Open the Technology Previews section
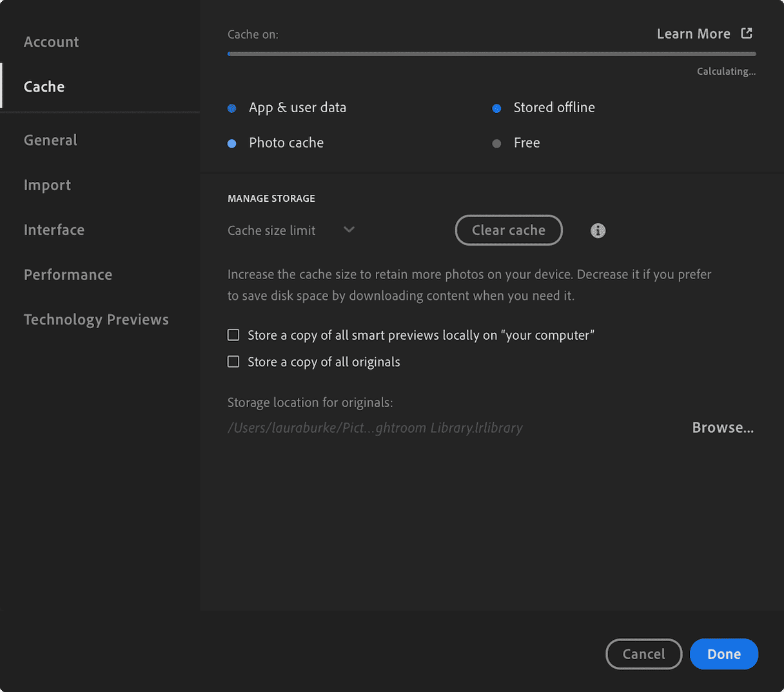The height and width of the screenshot is (692, 784). click(96, 319)
